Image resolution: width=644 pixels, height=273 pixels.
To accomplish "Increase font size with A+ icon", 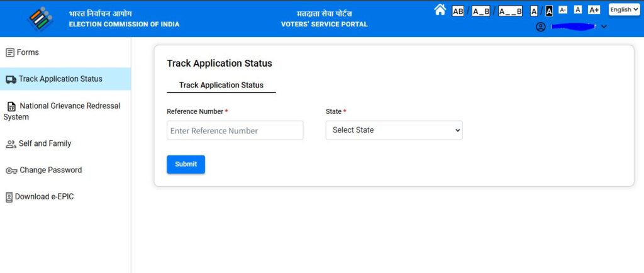I will click(x=594, y=10).
